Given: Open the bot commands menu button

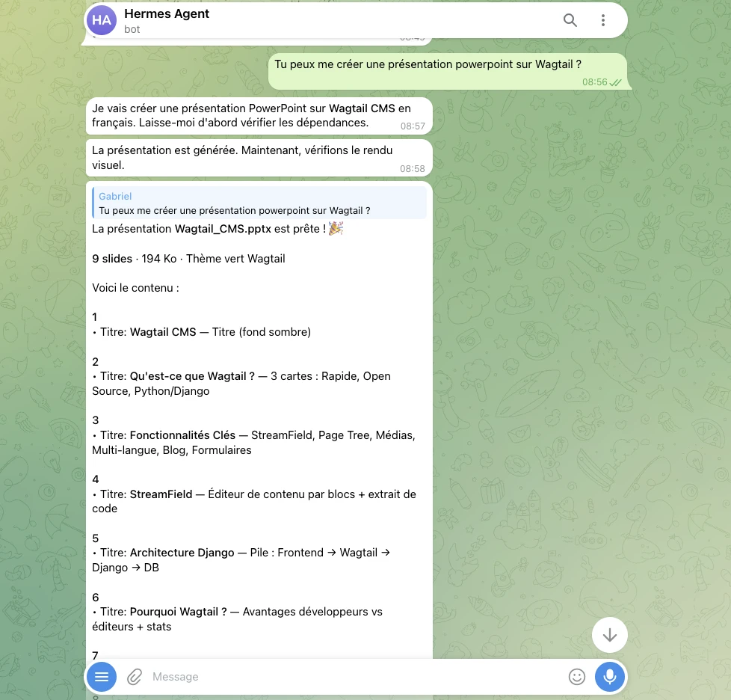Looking at the screenshot, I should click(102, 676).
